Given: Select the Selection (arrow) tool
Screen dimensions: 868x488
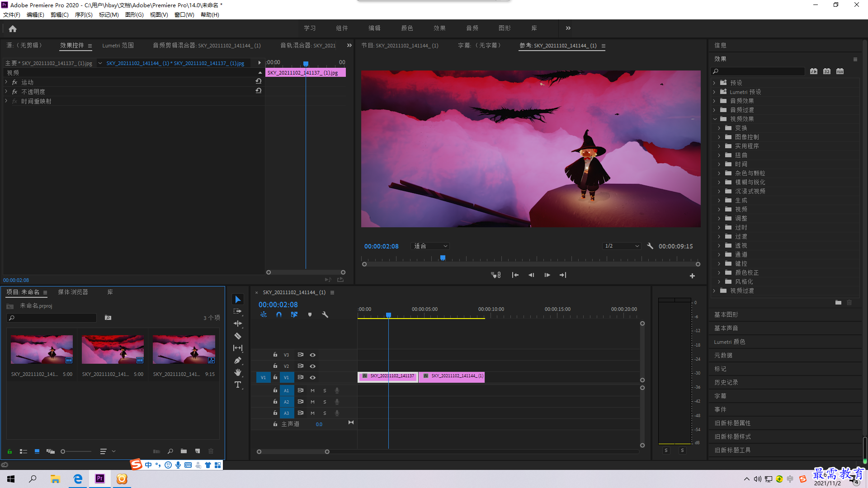Looking at the screenshot, I should pyautogui.click(x=238, y=300).
